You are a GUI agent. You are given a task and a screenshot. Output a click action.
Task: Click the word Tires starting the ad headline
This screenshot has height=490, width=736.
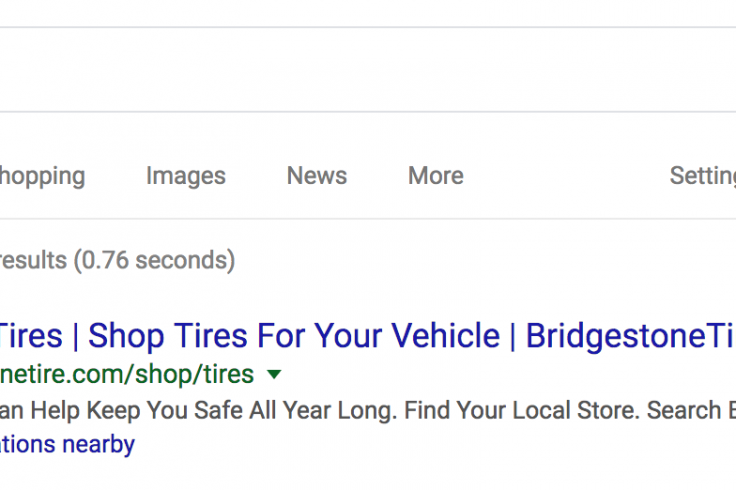(x=31, y=336)
